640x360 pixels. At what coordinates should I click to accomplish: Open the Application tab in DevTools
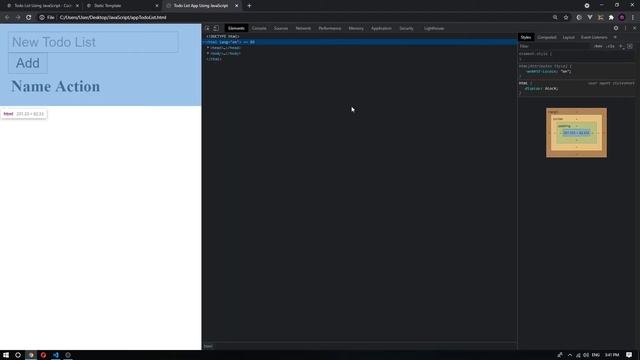tap(381, 29)
